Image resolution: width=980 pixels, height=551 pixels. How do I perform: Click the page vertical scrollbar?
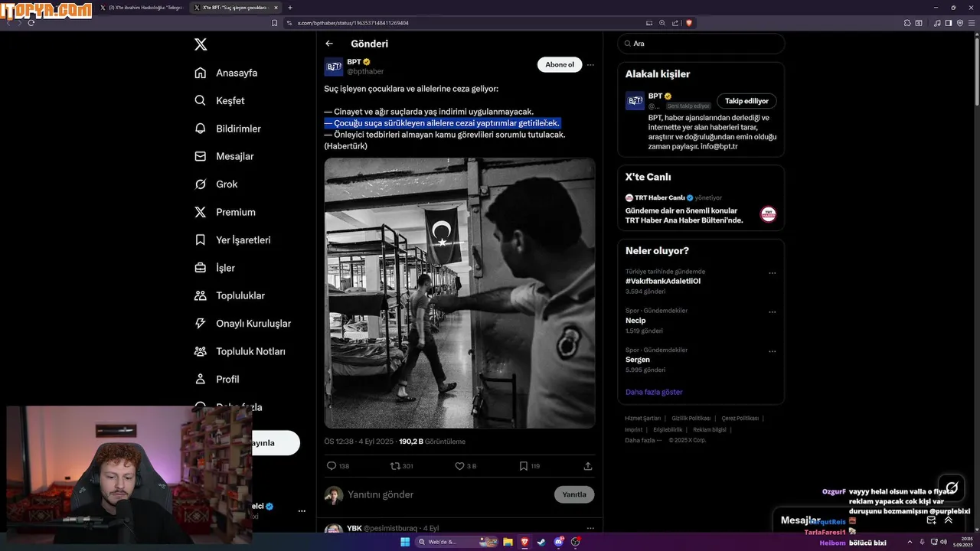pos(976,73)
